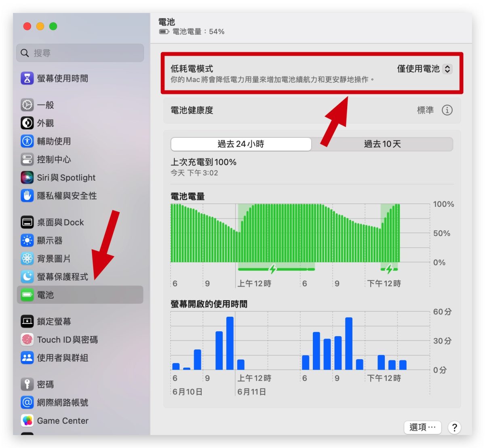The image size is (485, 448).
Task: Click the battery level icon in the header
Action: coord(164,32)
